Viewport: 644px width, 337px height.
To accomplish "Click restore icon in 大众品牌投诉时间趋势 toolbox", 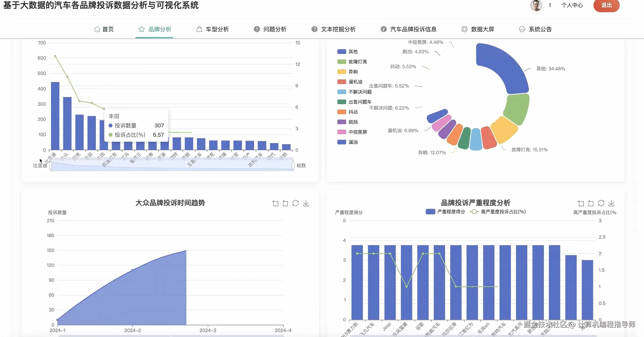I will coord(296,203).
